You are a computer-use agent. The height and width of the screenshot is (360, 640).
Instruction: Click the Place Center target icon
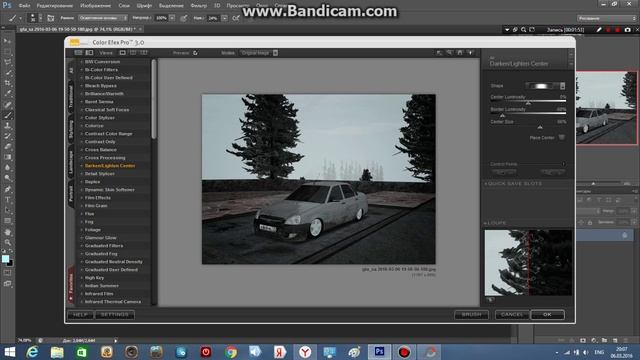click(562, 138)
